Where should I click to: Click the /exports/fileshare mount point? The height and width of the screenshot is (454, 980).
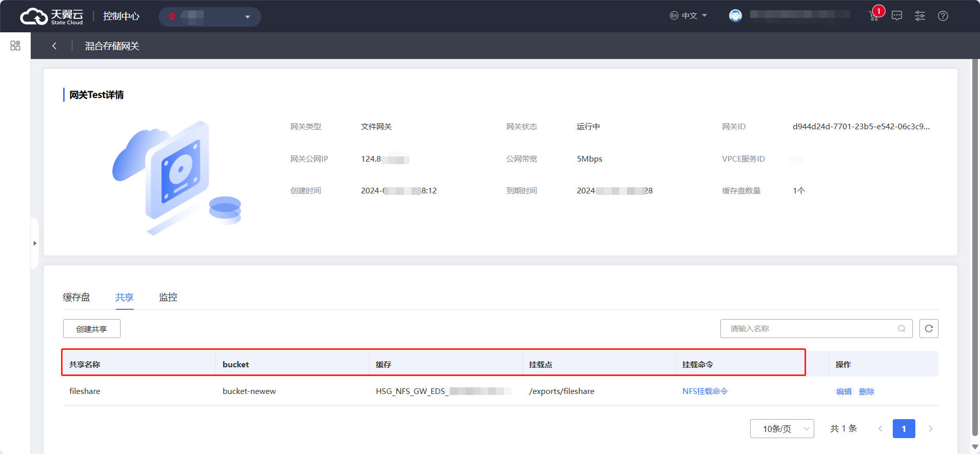tap(561, 391)
